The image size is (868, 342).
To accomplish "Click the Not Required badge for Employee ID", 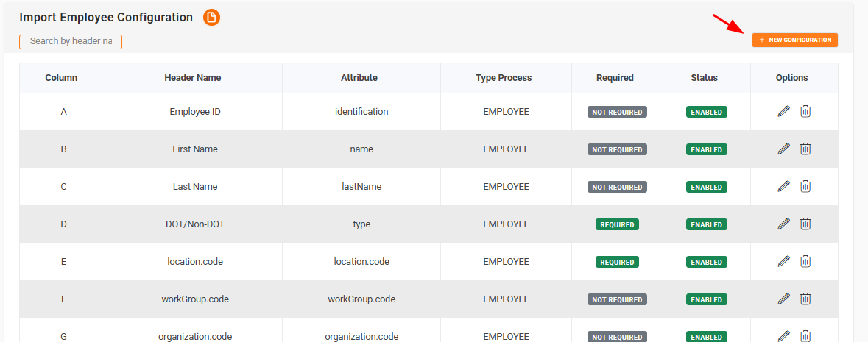I will 617,112.
